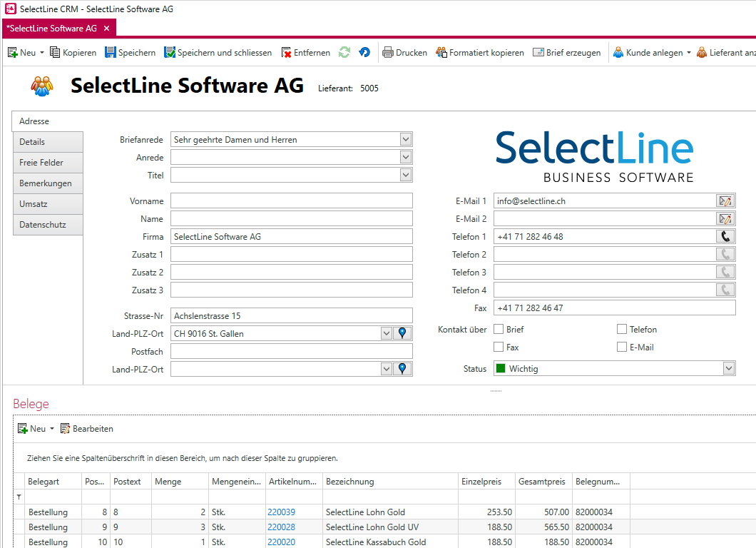
Task: Open the article link 220020
Action: (x=281, y=542)
